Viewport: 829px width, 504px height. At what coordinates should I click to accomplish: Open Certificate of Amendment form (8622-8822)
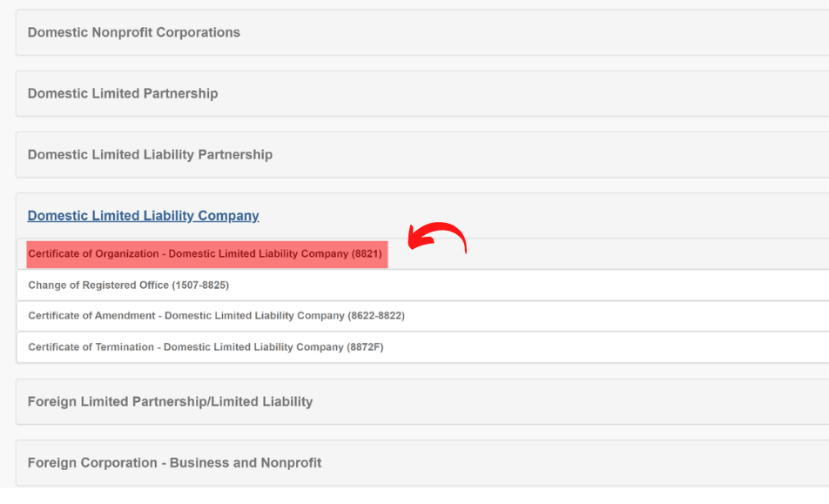click(x=216, y=316)
